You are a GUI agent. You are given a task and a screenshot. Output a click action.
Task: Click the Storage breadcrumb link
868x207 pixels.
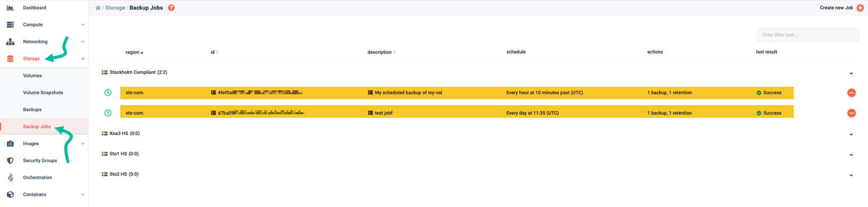click(x=115, y=8)
